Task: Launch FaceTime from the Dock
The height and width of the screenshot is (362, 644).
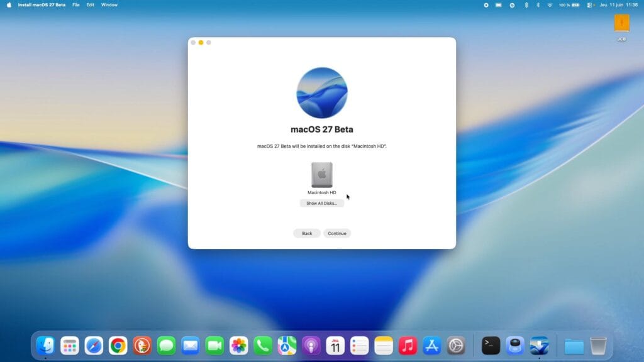Action: [214, 346]
